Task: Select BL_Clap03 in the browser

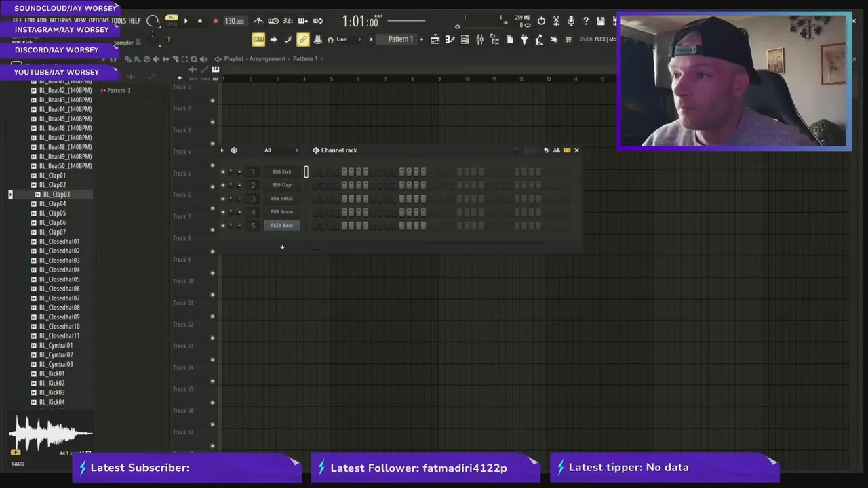Action: point(57,195)
